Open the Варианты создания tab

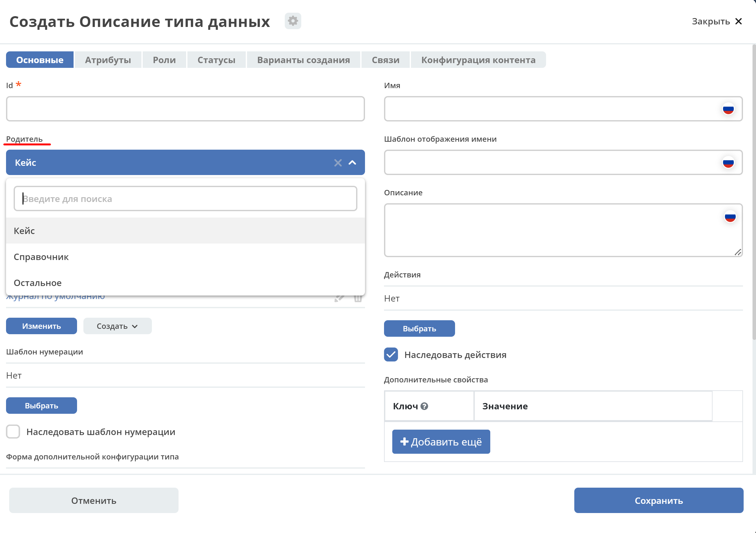click(x=303, y=60)
